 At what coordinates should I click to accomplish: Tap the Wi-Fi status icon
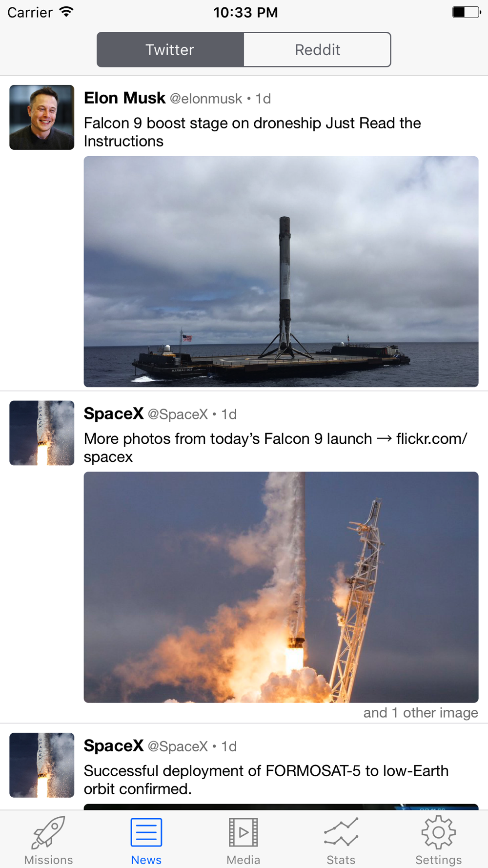66,12
